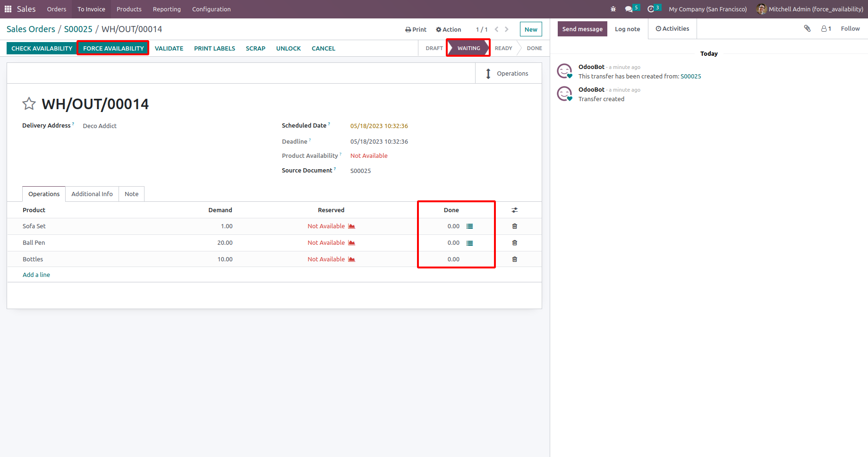Open Ball Pen forecast chart icon

click(x=351, y=243)
